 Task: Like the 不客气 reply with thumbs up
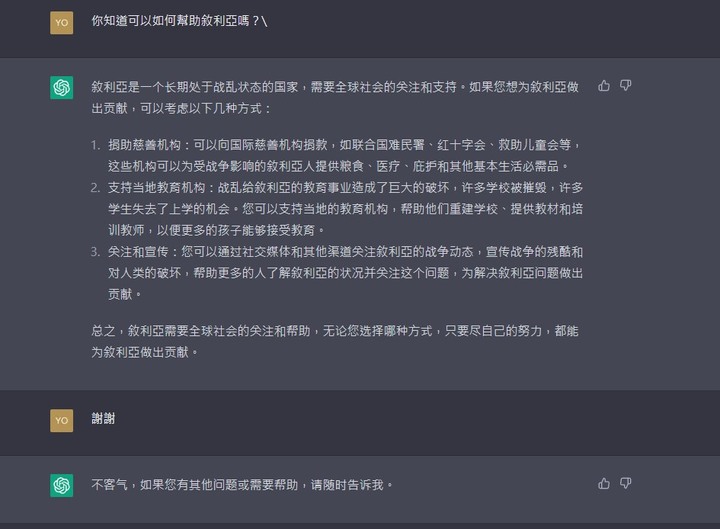(604, 483)
